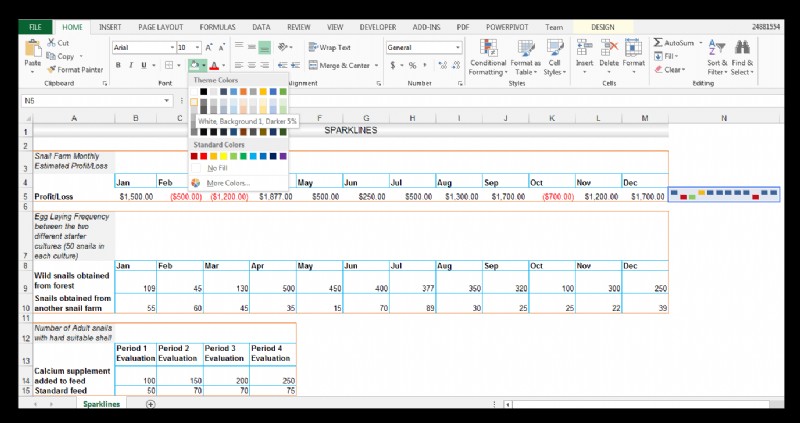800x423 pixels.
Task: Open the General number format dropdown
Action: pyautogui.click(x=458, y=47)
